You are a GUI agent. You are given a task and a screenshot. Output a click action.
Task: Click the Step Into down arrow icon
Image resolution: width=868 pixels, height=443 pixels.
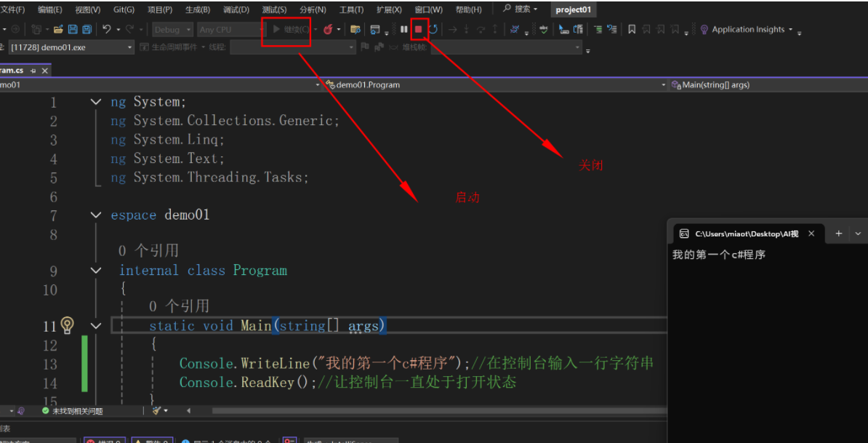467,29
